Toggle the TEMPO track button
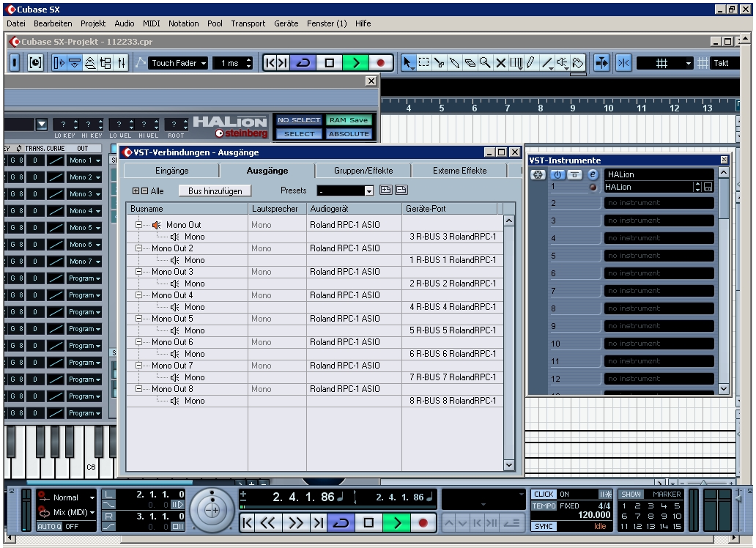This screenshot has height=548, width=756. (544, 506)
